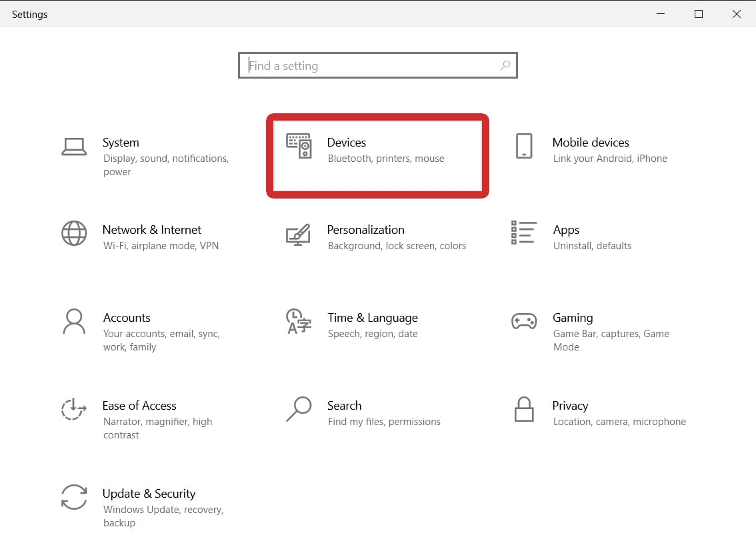Open the Accounts heading text
This screenshot has height=559, width=756.
point(127,318)
